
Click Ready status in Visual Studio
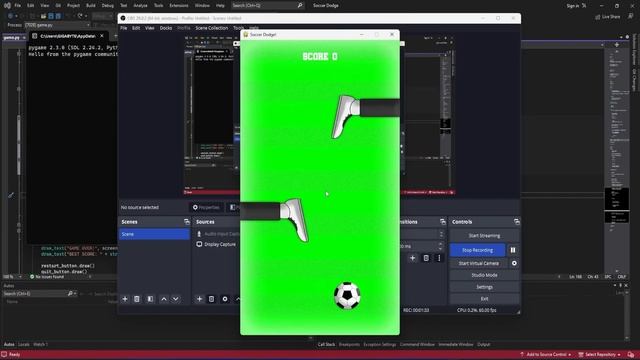[14, 354]
